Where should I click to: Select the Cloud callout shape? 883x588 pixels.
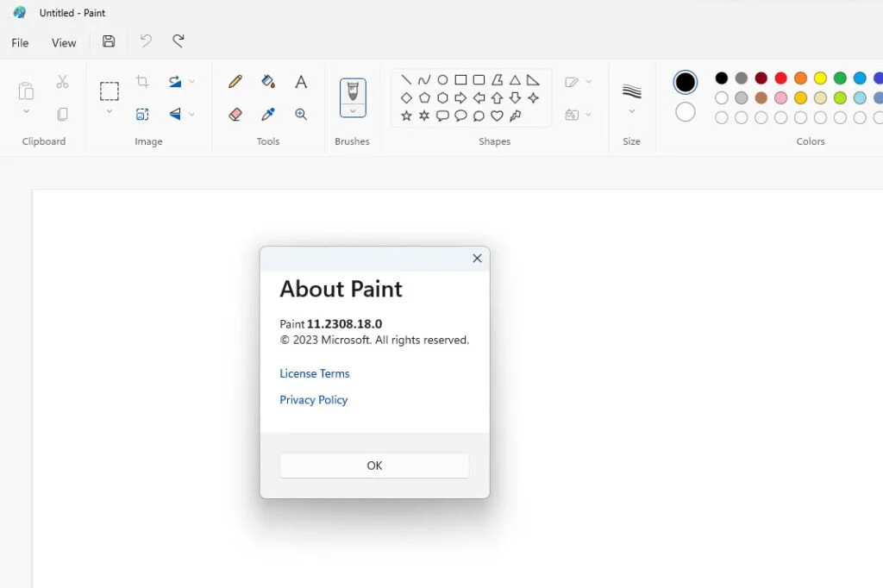click(x=479, y=116)
